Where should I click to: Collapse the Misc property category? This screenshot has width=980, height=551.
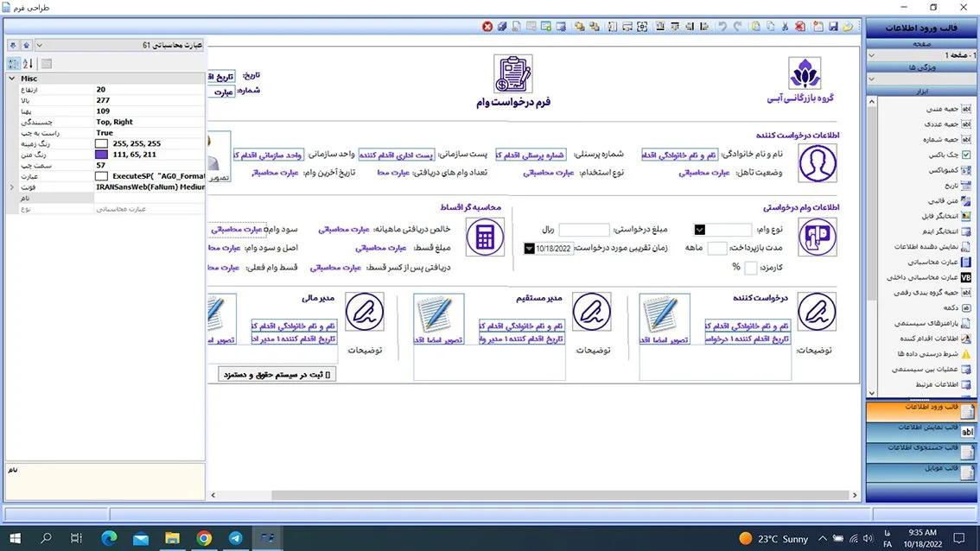click(x=11, y=79)
